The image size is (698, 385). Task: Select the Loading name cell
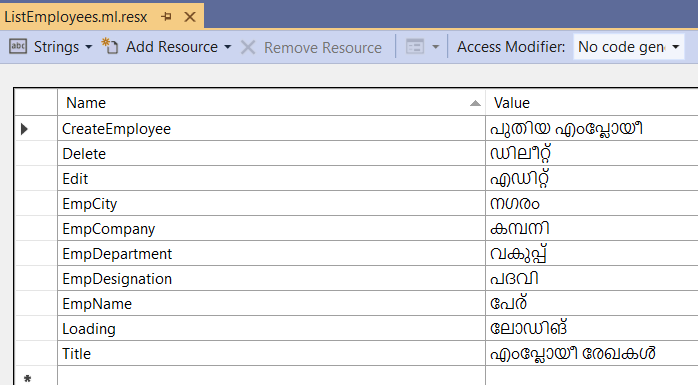coord(271,328)
